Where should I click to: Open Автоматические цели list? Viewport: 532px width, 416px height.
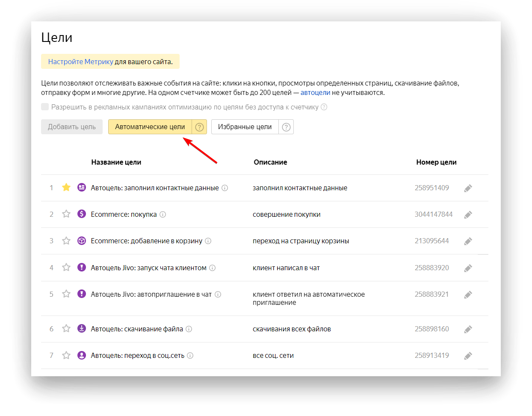click(x=150, y=127)
